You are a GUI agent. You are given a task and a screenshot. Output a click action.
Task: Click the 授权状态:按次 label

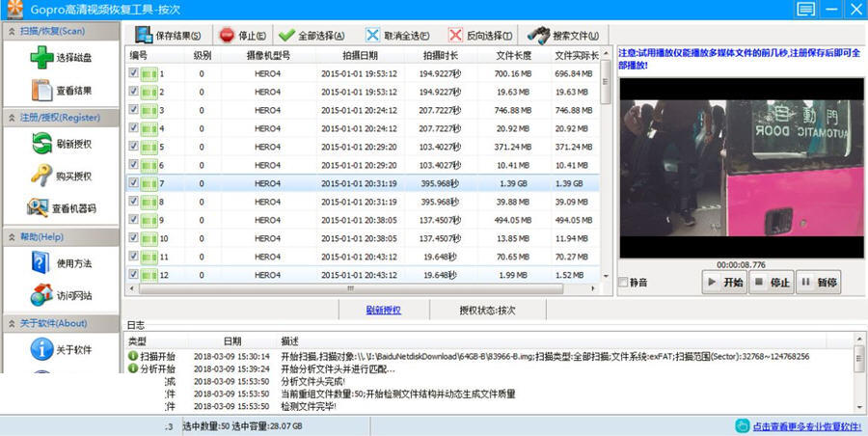tap(487, 311)
